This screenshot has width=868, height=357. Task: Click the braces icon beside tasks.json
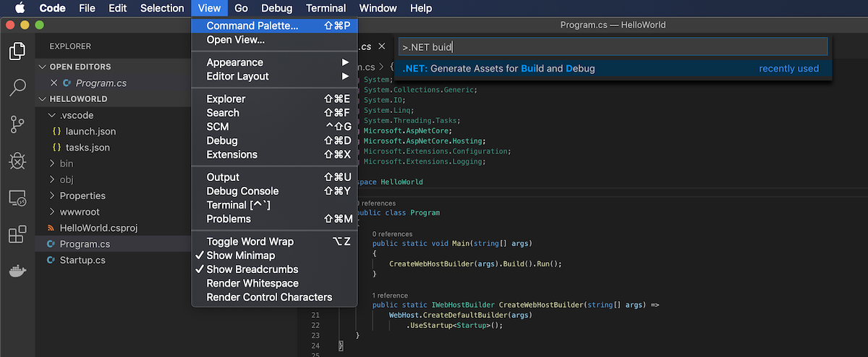click(56, 147)
